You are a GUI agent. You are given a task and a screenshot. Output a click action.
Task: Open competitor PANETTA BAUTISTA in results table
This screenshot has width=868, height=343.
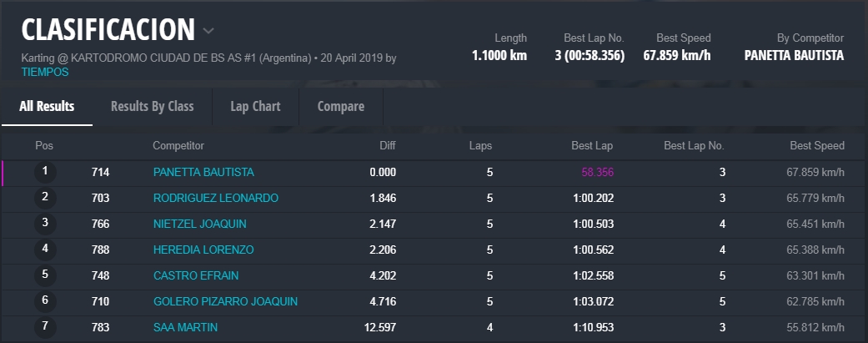[203, 172]
